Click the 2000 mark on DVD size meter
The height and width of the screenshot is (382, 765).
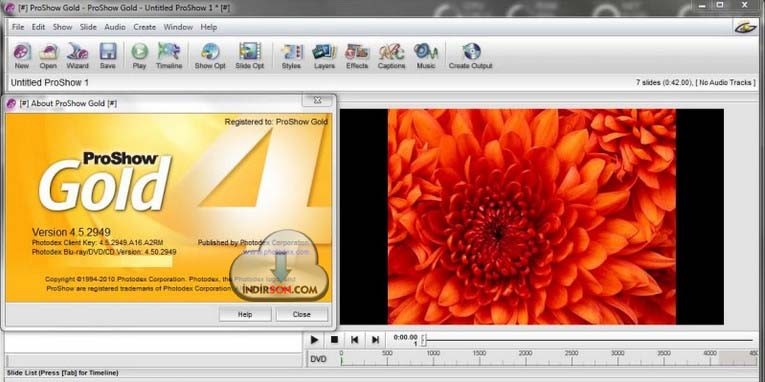(525, 353)
